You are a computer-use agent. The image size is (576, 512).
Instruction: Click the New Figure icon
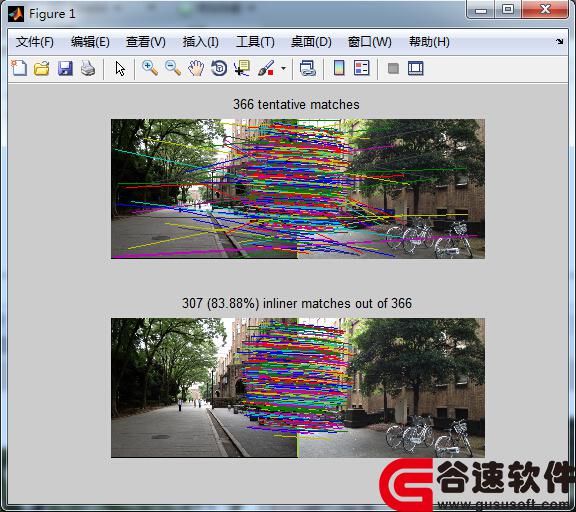pyautogui.click(x=19, y=68)
